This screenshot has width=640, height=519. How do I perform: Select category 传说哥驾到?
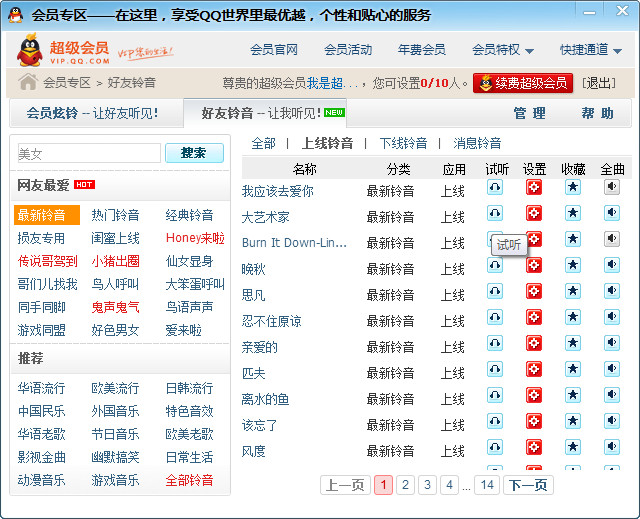47,261
